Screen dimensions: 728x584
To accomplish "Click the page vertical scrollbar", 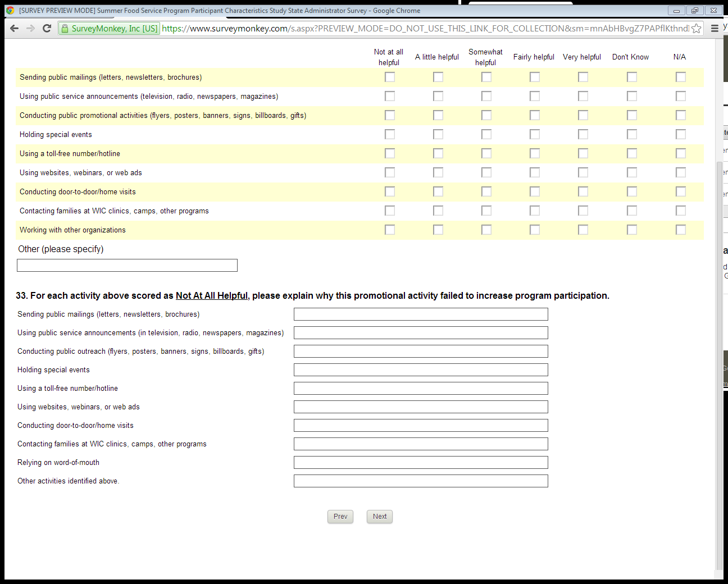I will (x=720, y=365).
